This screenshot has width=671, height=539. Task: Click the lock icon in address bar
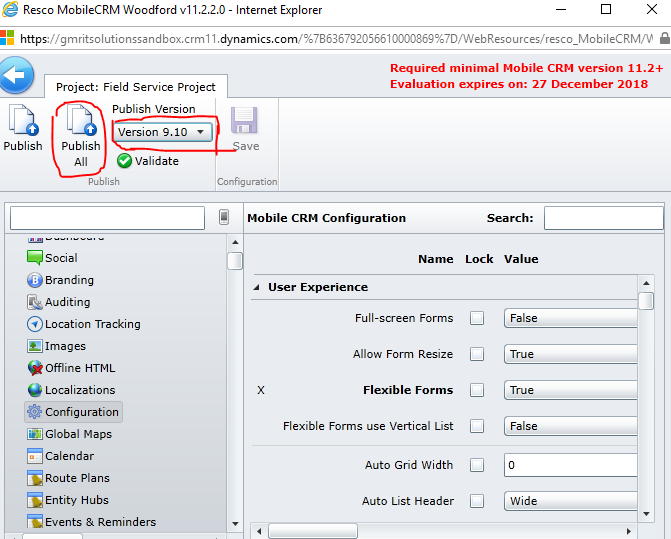[x=665, y=38]
